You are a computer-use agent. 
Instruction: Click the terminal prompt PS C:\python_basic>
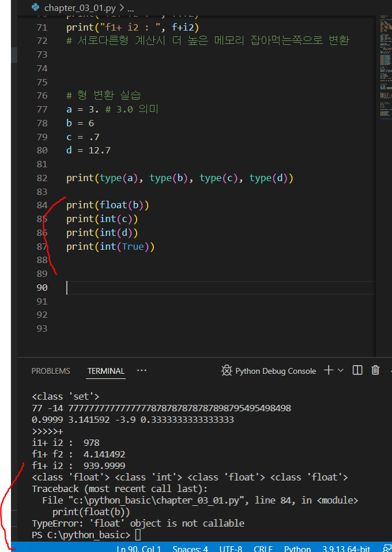tap(81, 535)
